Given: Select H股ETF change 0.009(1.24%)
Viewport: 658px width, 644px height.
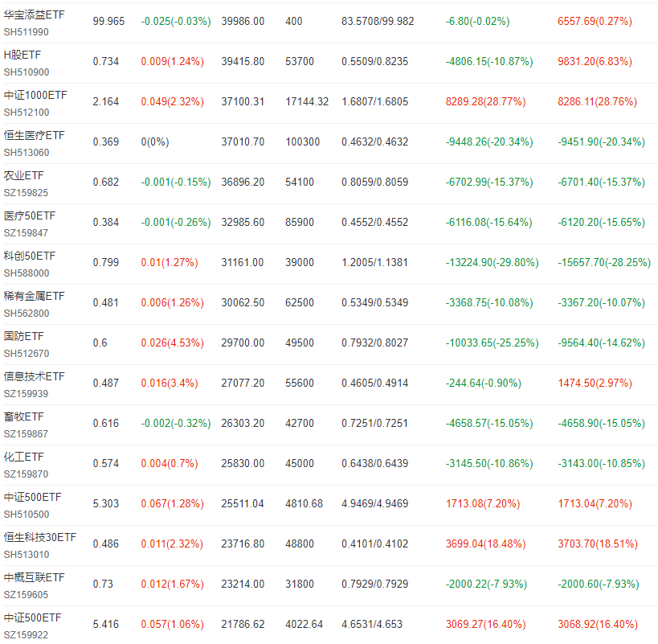Looking at the screenshot, I should pos(173,62).
